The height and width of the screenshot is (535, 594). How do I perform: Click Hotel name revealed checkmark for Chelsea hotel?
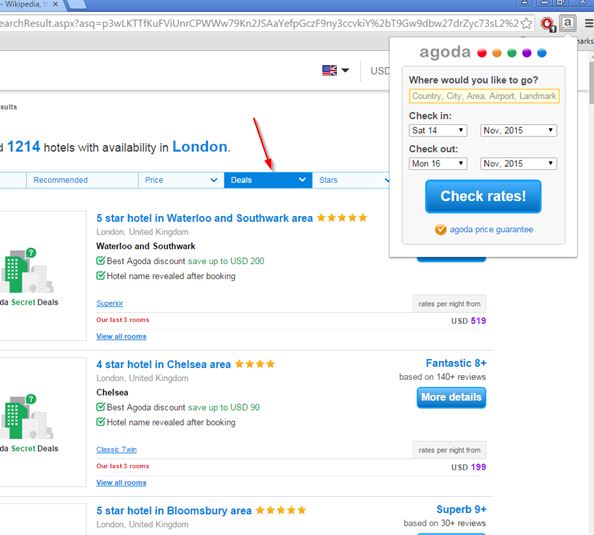click(100, 422)
